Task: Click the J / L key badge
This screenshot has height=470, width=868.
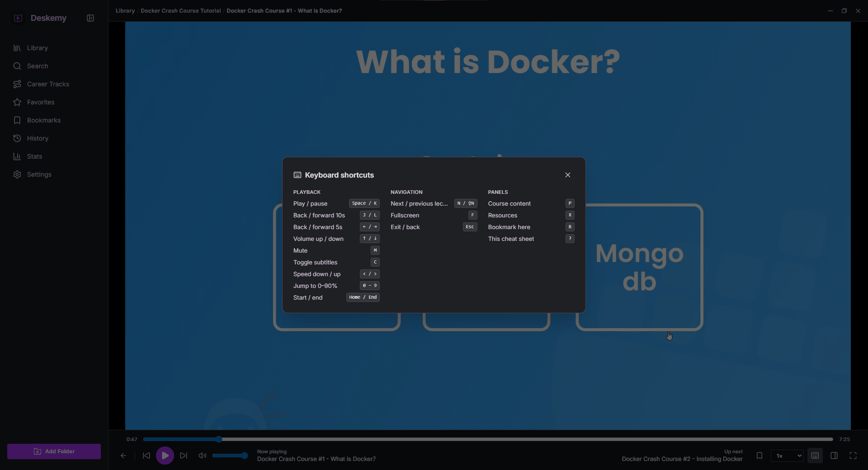Action: (x=370, y=215)
